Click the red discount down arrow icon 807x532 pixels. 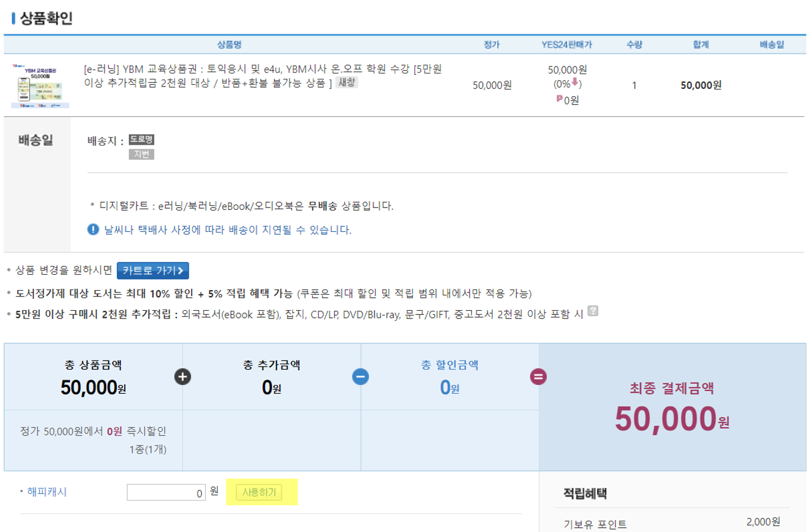coord(575,82)
